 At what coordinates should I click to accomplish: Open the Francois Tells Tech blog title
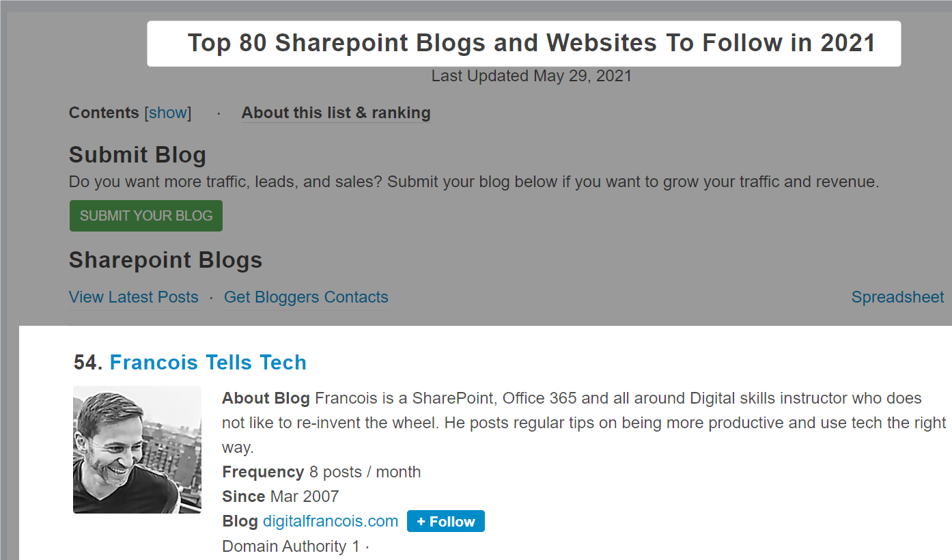point(208,363)
